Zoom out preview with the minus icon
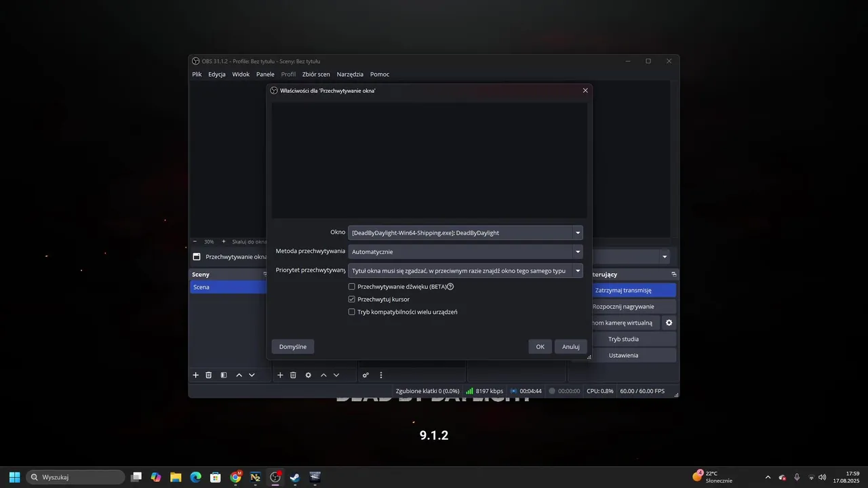Viewport: 868px width, 488px height. (x=195, y=241)
